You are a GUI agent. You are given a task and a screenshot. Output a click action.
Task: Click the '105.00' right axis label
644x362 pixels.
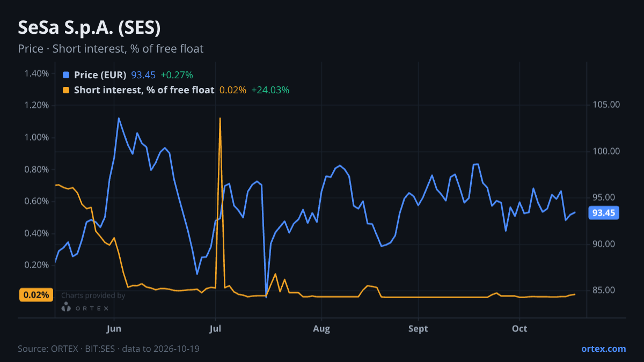tap(606, 105)
